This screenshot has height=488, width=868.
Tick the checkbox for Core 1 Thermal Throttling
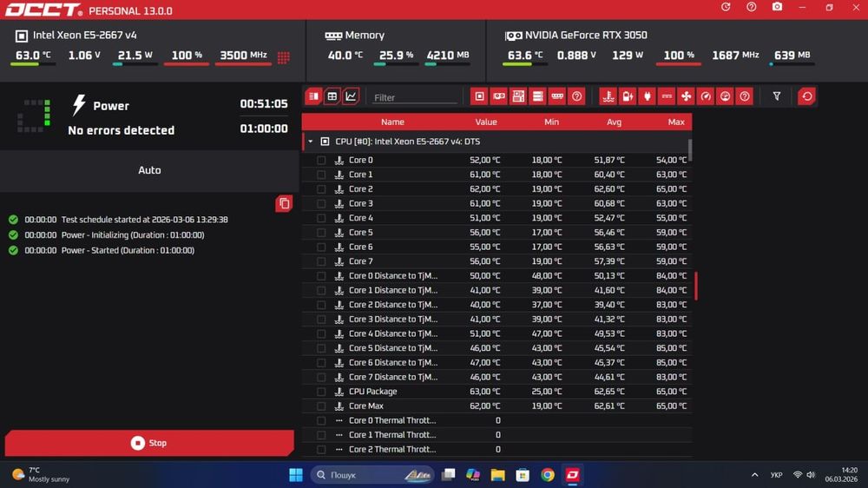coord(321,435)
